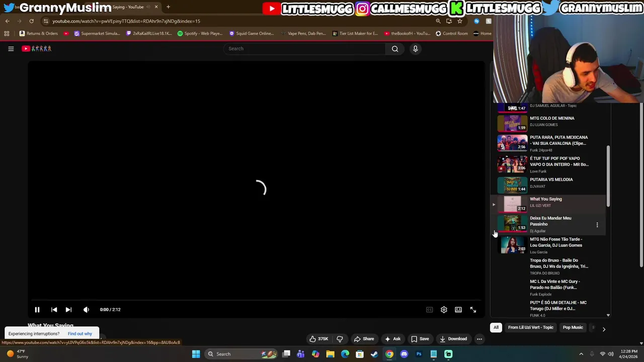
Task: Open browser zoom magnifier in address bar
Action: tap(438, 21)
